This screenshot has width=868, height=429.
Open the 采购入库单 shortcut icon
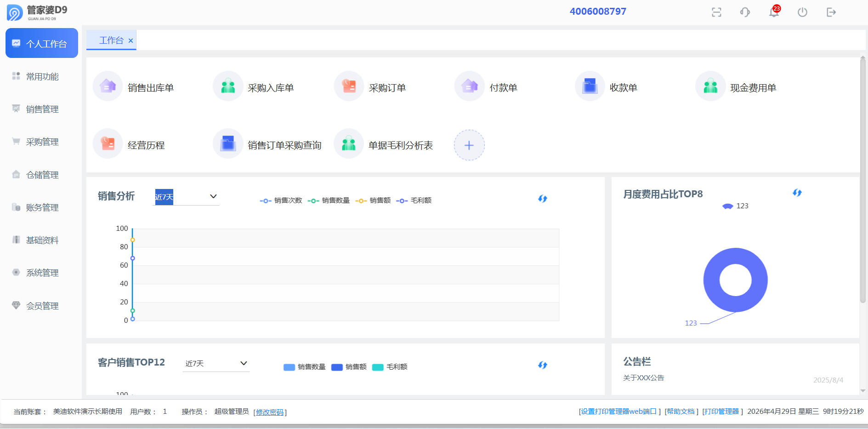pos(228,86)
